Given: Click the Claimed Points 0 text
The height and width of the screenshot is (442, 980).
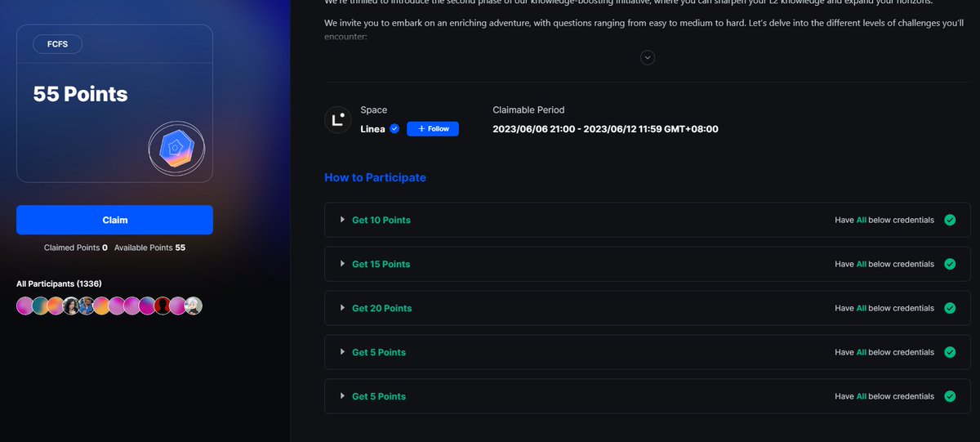Looking at the screenshot, I should [76, 247].
